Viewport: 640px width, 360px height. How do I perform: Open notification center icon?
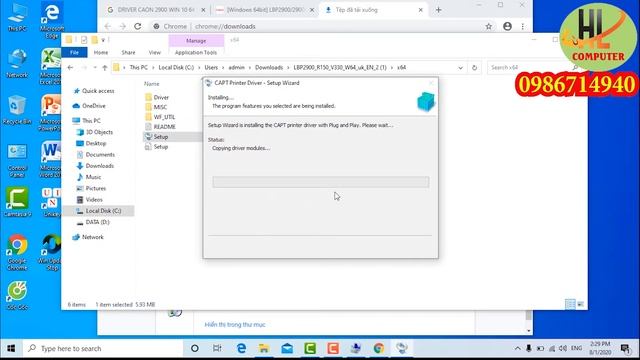pyautogui.click(x=625, y=349)
